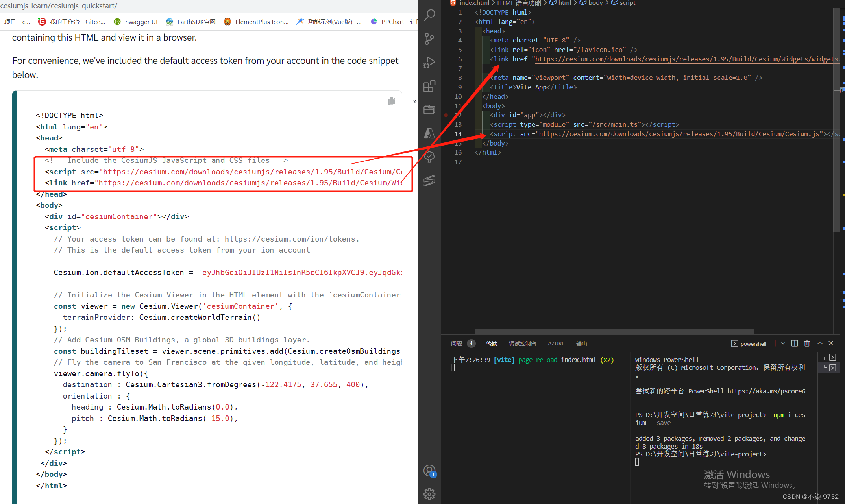The width and height of the screenshot is (845, 504).
Task: Maximize terminal panel with up chevron
Action: (x=820, y=343)
